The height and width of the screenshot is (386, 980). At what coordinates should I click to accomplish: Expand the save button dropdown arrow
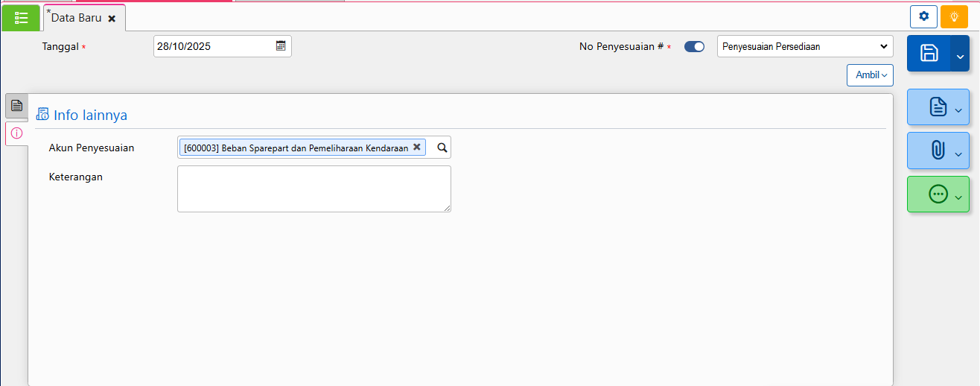click(960, 54)
